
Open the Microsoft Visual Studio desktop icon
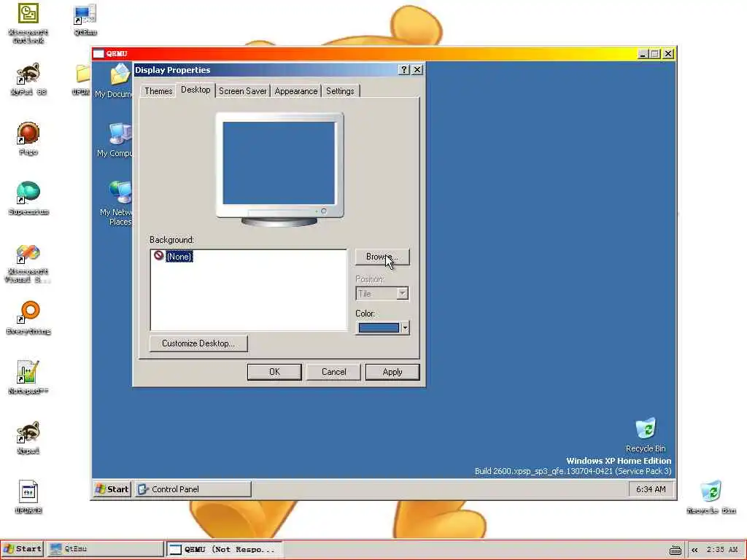28,253
